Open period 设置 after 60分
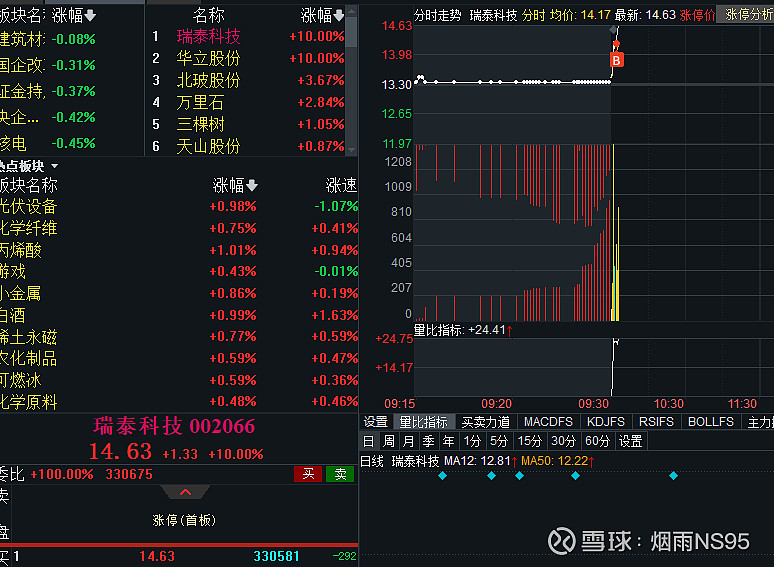Image resolution: width=774 pixels, height=567 pixels. (x=630, y=441)
